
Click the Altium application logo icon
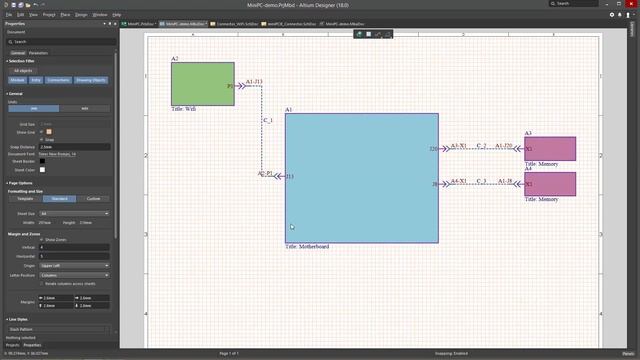6,5
